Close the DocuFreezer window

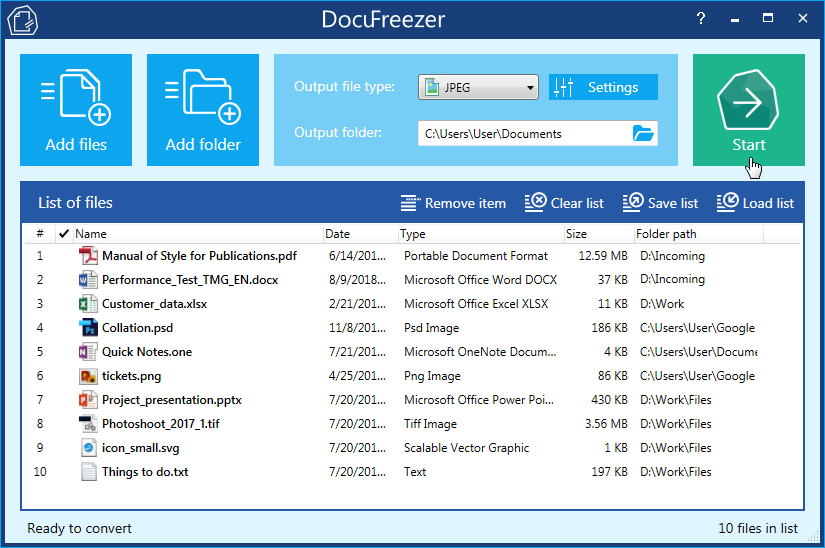pyautogui.click(x=803, y=18)
